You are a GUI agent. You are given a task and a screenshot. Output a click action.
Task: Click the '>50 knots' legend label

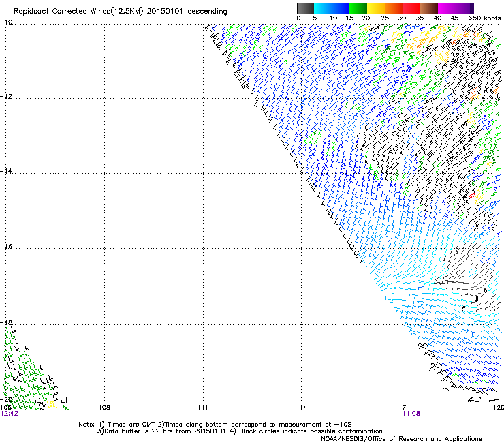[x=484, y=18]
